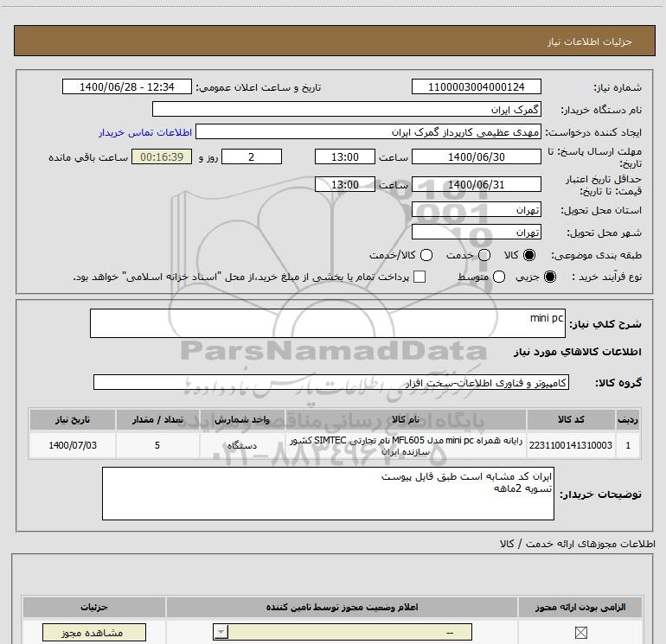Select the کالا/خدمت radio button
The image size is (666, 644).
426,255
